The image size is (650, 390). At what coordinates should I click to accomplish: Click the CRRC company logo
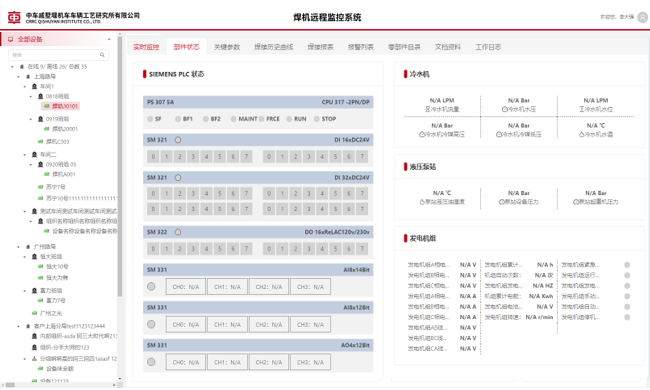tap(14, 17)
